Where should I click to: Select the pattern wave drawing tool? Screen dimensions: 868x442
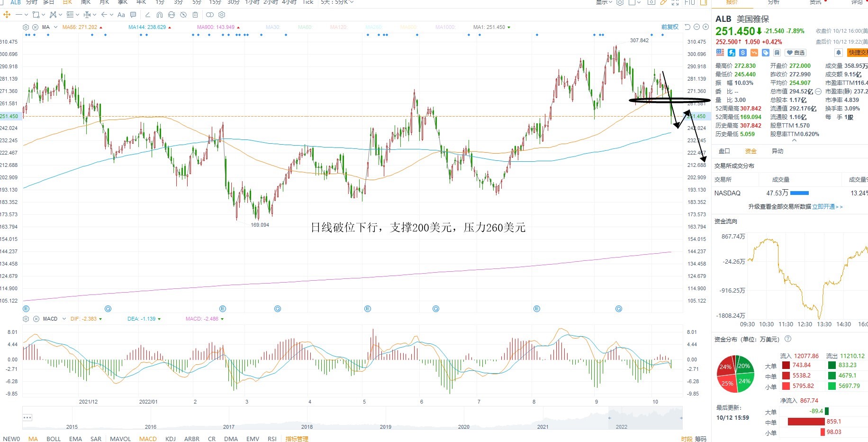pos(53,15)
